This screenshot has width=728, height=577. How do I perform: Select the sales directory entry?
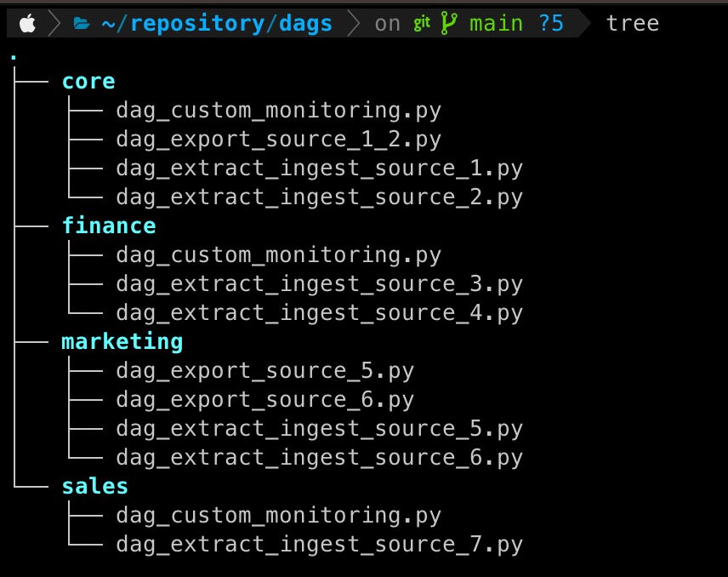(x=94, y=487)
